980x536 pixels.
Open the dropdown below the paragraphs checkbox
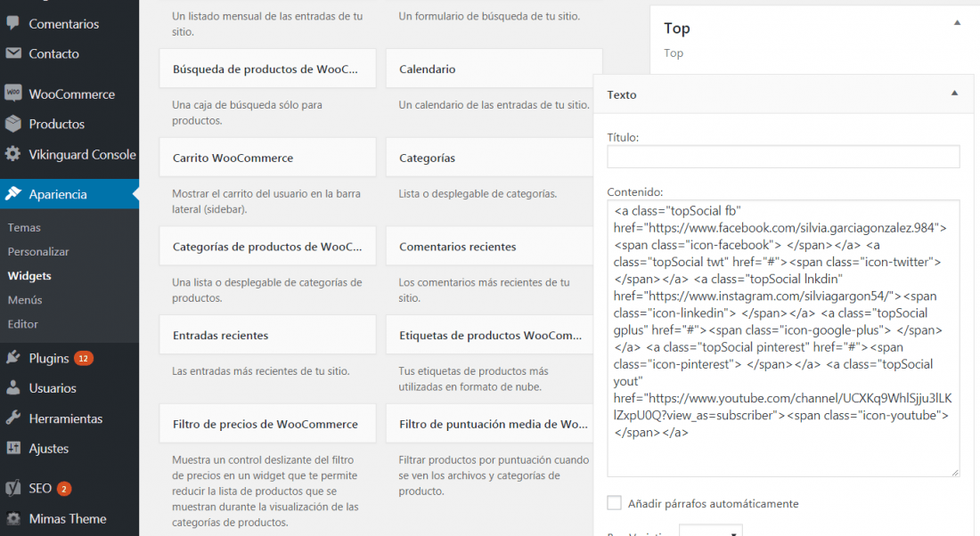[x=711, y=531]
